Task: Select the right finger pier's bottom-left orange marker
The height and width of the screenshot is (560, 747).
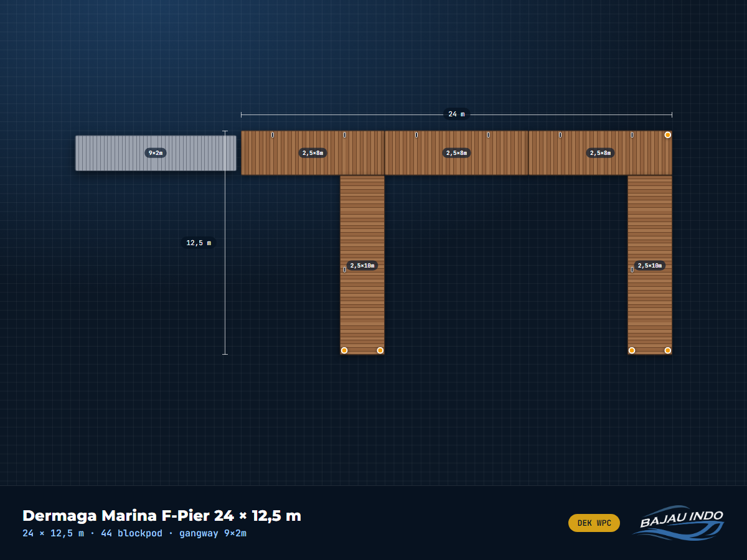Action: 632,350
